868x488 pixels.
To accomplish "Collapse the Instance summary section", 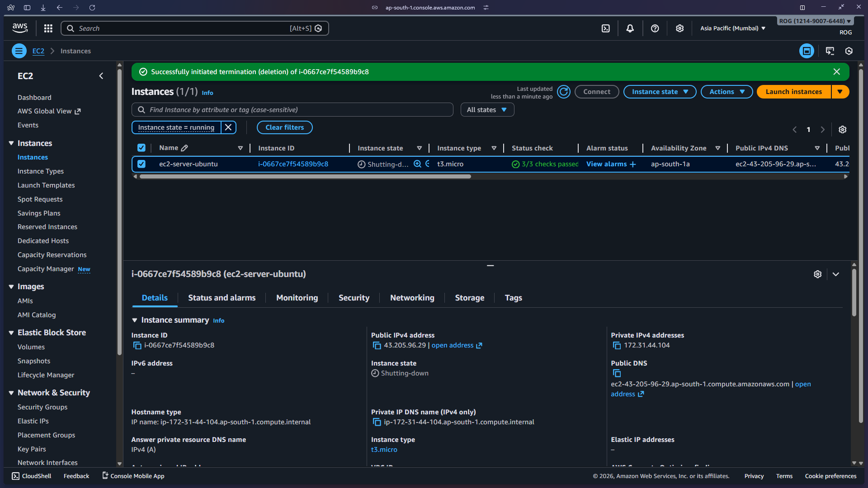I will pyautogui.click(x=135, y=320).
